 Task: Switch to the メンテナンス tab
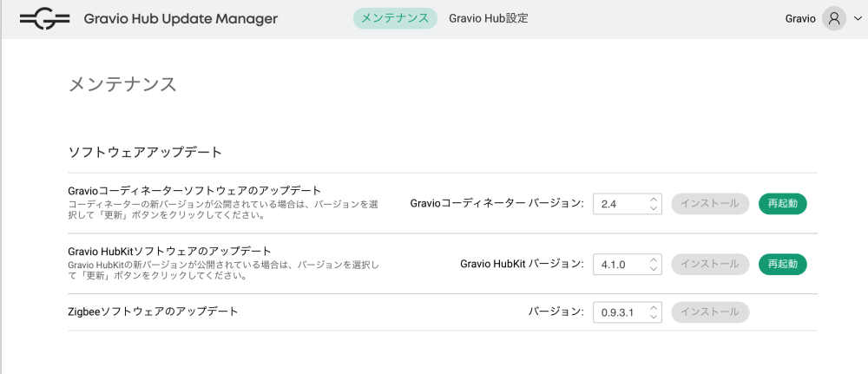[395, 18]
